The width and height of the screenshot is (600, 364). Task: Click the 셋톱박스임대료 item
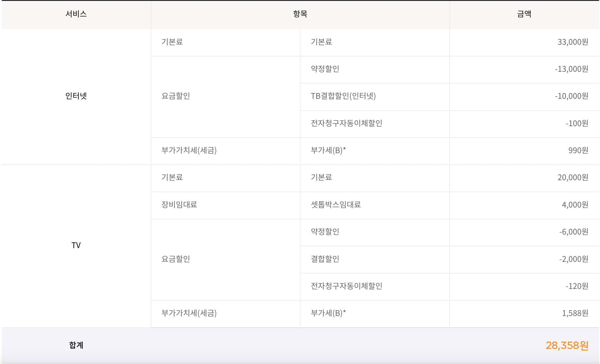tap(336, 205)
